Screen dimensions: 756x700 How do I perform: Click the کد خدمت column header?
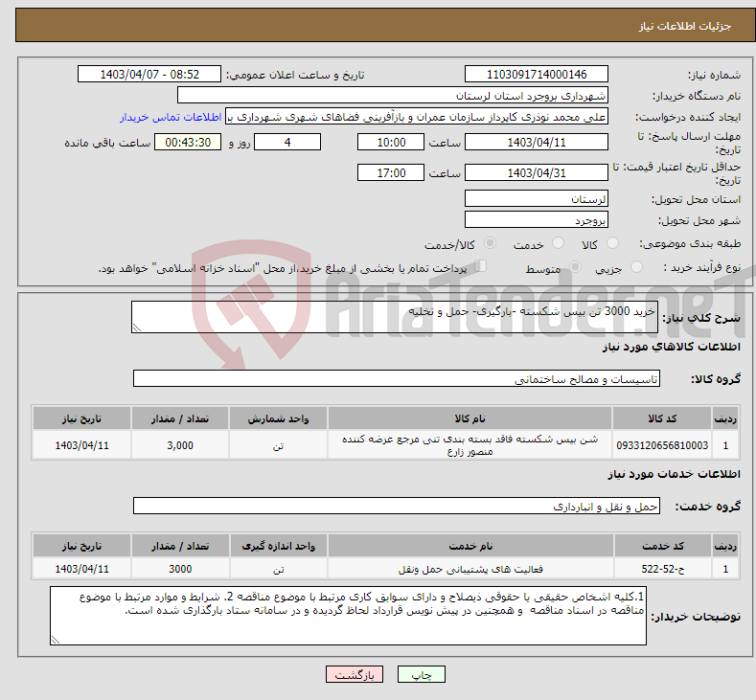(662, 546)
